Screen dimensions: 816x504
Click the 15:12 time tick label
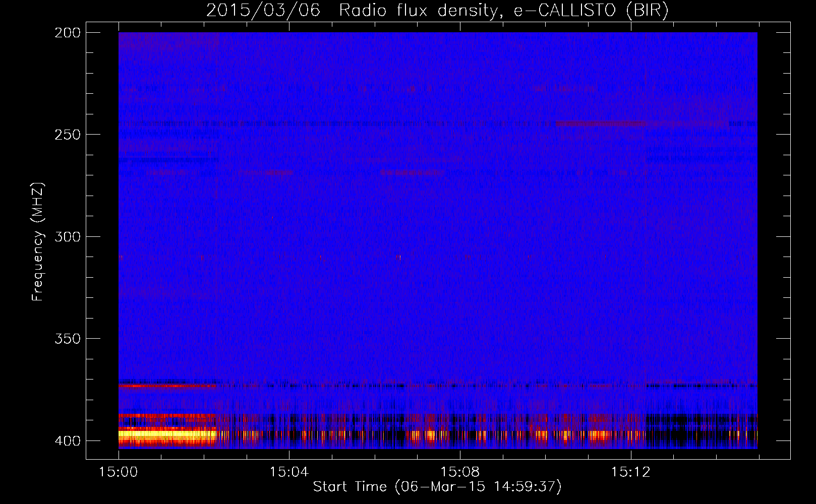coord(630,472)
